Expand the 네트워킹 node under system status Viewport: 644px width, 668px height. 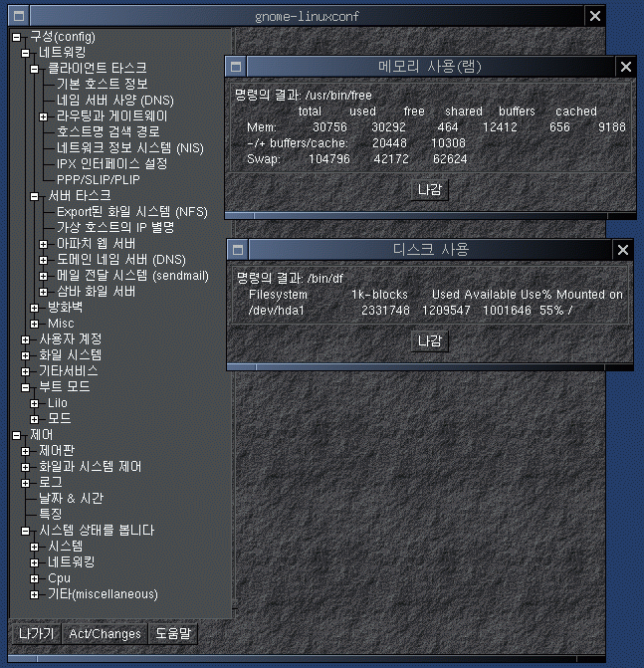pos(35,562)
